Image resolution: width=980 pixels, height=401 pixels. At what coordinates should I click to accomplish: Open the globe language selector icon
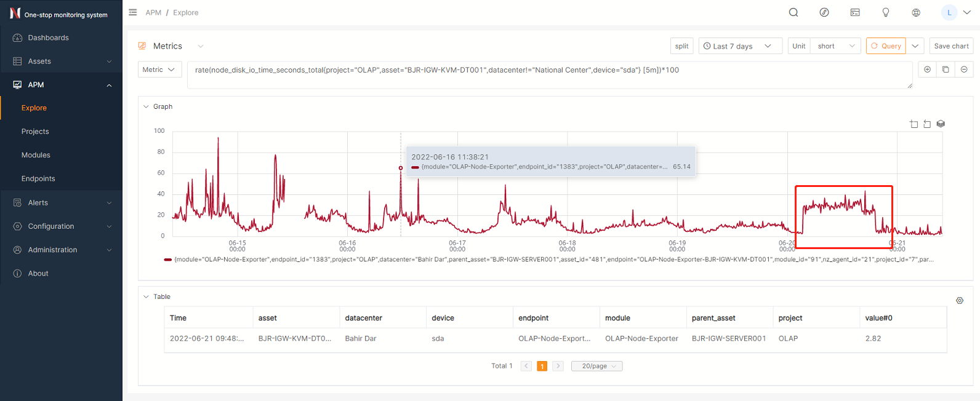(x=916, y=12)
